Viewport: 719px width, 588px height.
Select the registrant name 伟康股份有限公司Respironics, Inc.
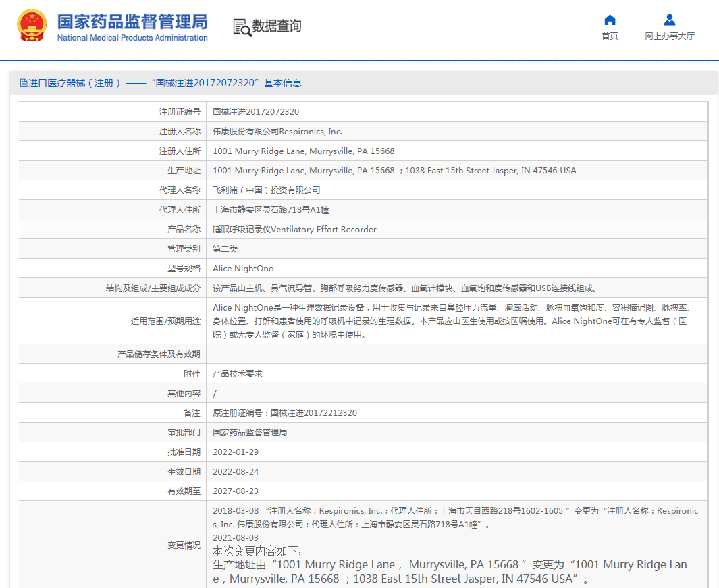277,132
